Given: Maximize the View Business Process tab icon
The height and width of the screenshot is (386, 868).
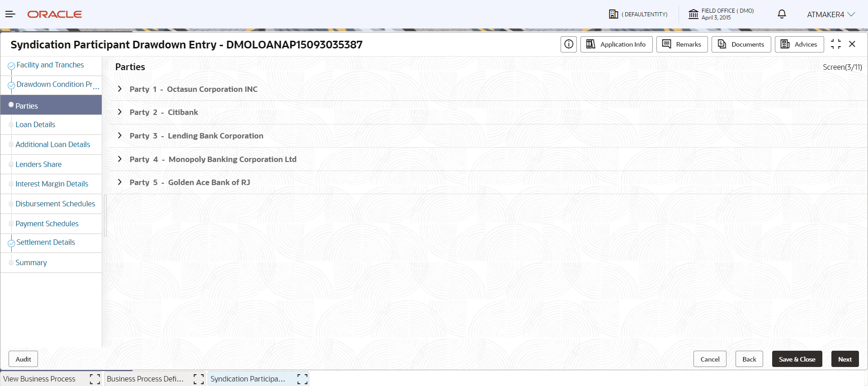Looking at the screenshot, I should coord(95,379).
